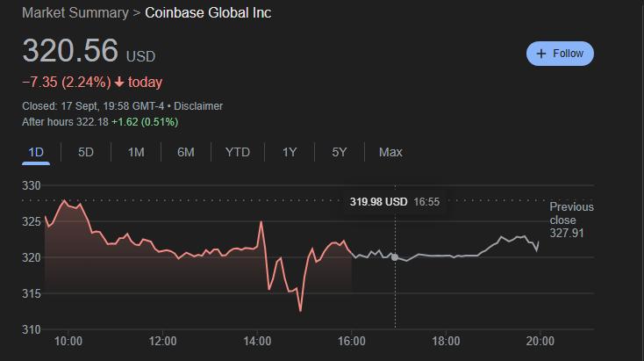The height and width of the screenshot is (361, 644).
Task: Click the 319.98 USD chart tooltip
Action: click(x=394, y=202)
